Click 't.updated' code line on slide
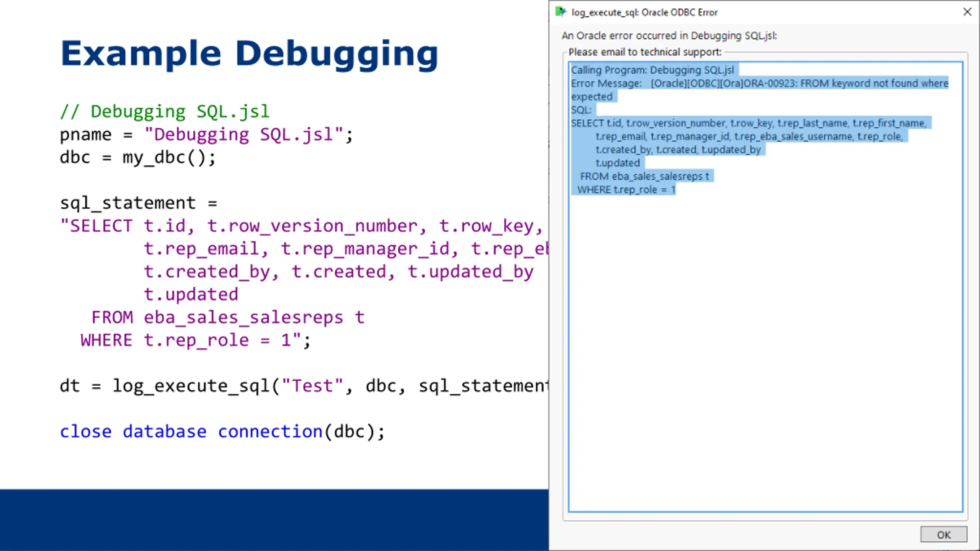 pyautogui.click(x=191, y=295)
